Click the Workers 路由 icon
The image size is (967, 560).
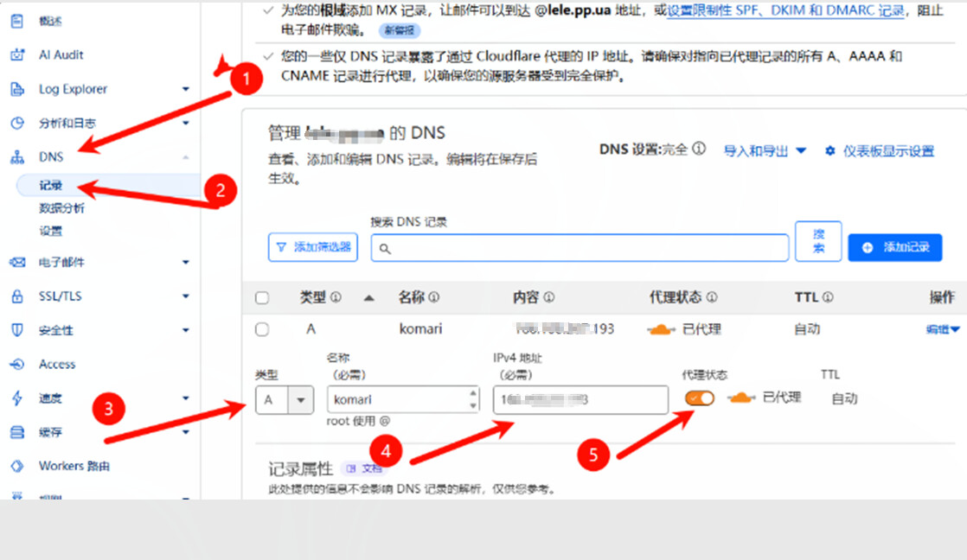16,466
